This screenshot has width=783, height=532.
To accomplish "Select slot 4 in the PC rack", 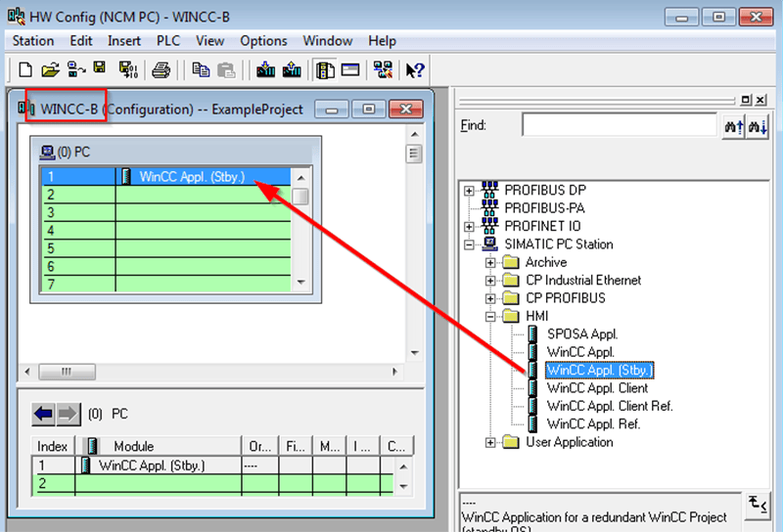I will (165, 231).
